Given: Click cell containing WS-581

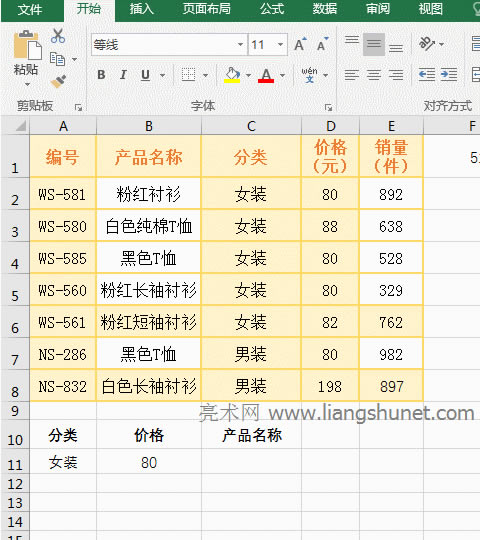Looking at the screenshot, I should [x=63, y=194].
